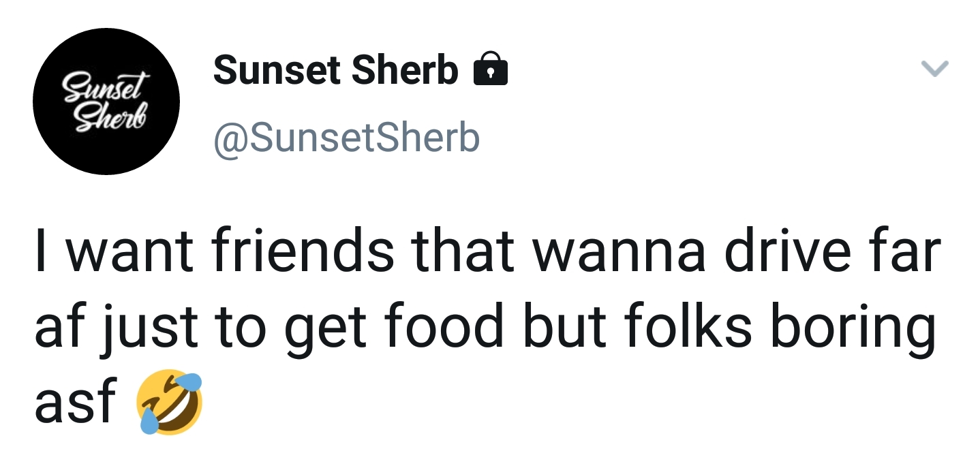The width and height of the screenshot is (980, 453).
Task: Click the @SunsetSherb handle
Action: [347, 138]
